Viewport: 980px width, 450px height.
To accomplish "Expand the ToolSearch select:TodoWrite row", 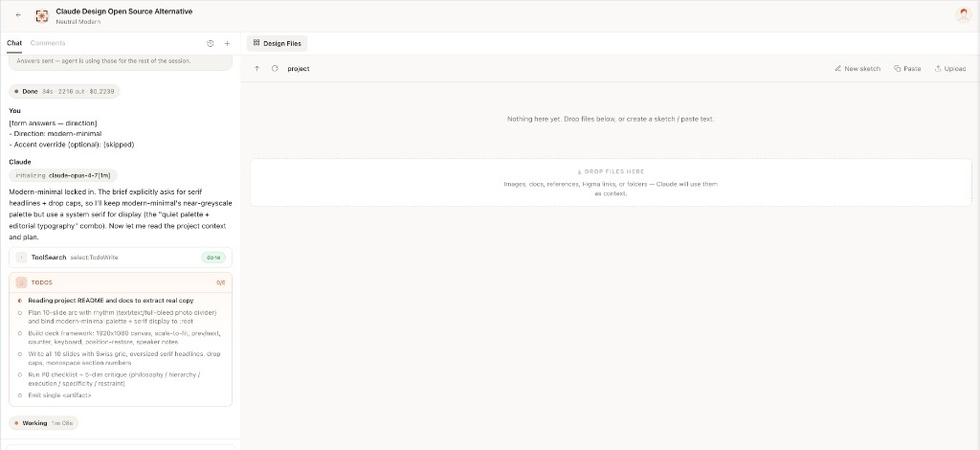I will pyautogui.click(x=121, y=258).
